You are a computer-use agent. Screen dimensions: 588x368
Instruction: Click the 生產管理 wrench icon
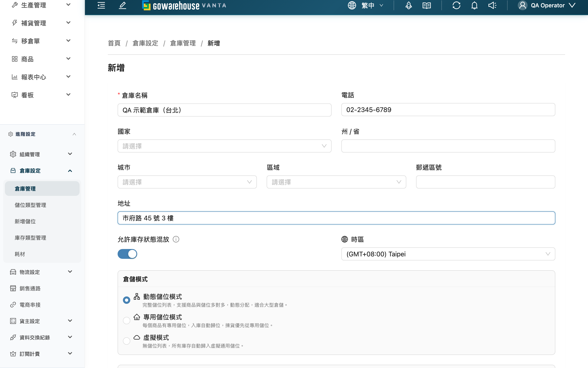(x=14, y=5)
